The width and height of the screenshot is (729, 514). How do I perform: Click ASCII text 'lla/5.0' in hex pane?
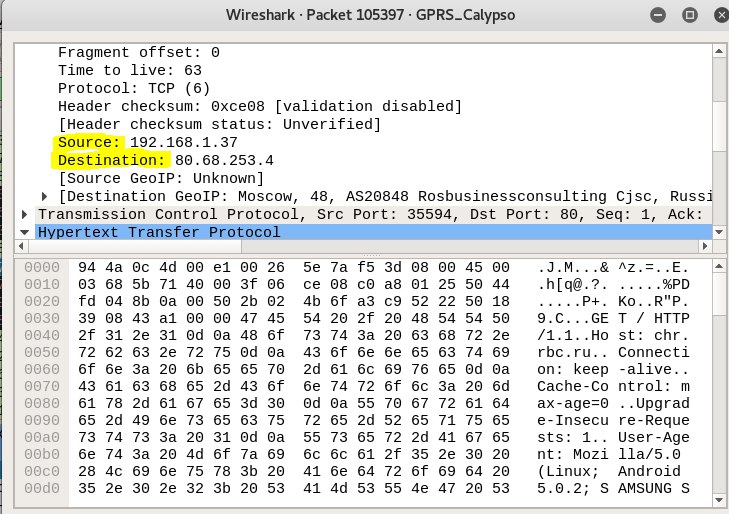tap(649, 454)
